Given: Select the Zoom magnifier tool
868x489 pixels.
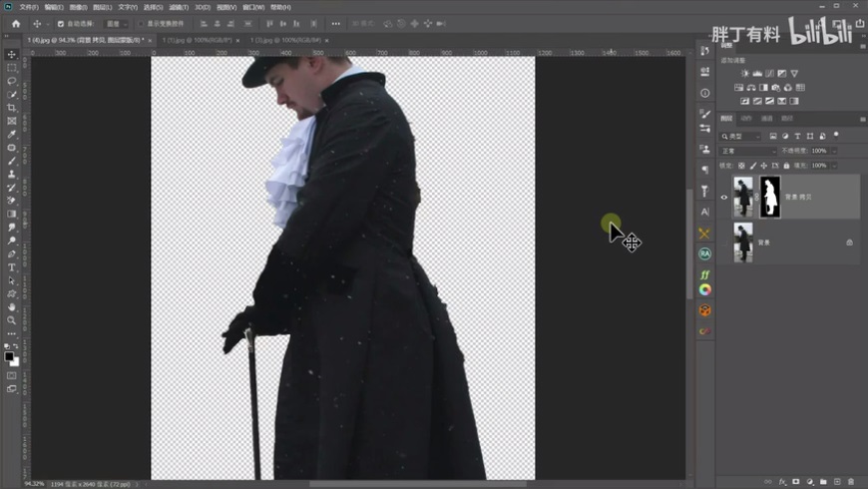Looking at the screenshot, I should click(x=12, y=320).
